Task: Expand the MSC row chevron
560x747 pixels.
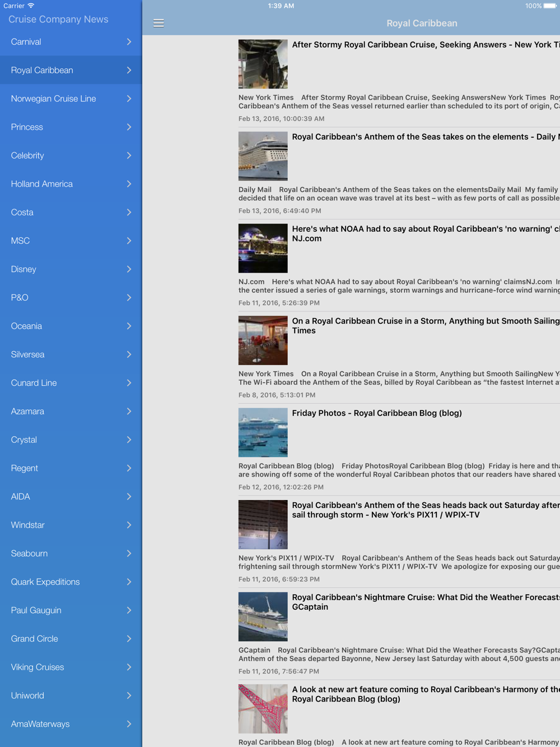Action: (x=129, y=241)
